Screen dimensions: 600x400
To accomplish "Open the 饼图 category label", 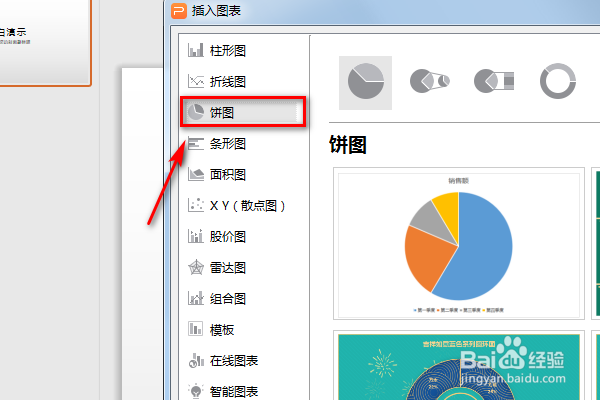I will [222, 113].
